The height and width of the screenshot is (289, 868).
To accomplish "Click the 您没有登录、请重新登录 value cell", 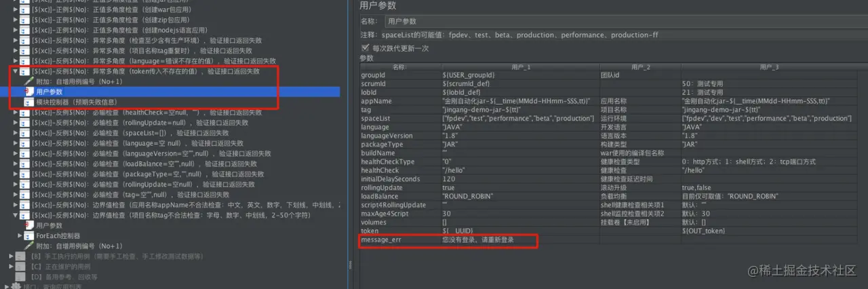I will coord(520,240).
